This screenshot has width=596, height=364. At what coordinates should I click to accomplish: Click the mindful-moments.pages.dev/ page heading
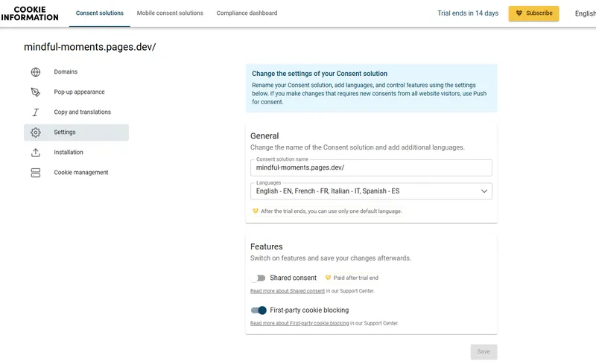pos(90,47)
